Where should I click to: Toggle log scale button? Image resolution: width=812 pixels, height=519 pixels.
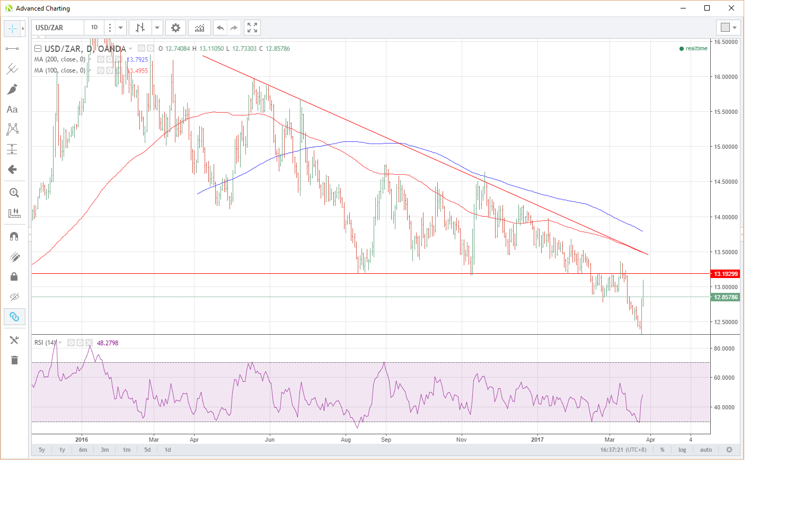(682, 450)
